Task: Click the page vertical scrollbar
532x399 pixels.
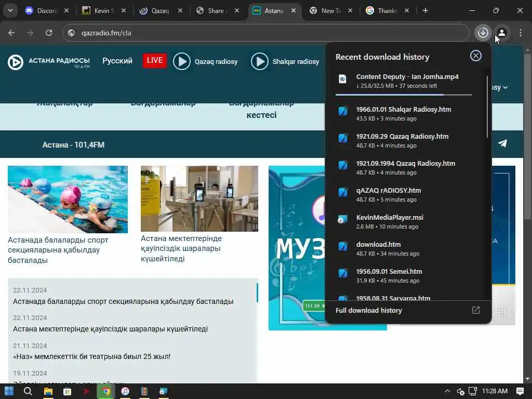Action: (x=527, y=136)
